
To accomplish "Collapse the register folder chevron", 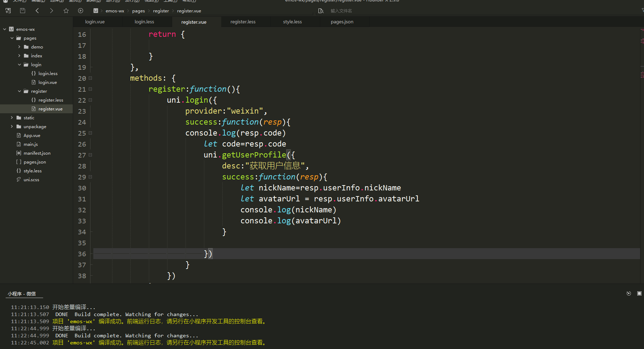I will [x=19, y=91].
